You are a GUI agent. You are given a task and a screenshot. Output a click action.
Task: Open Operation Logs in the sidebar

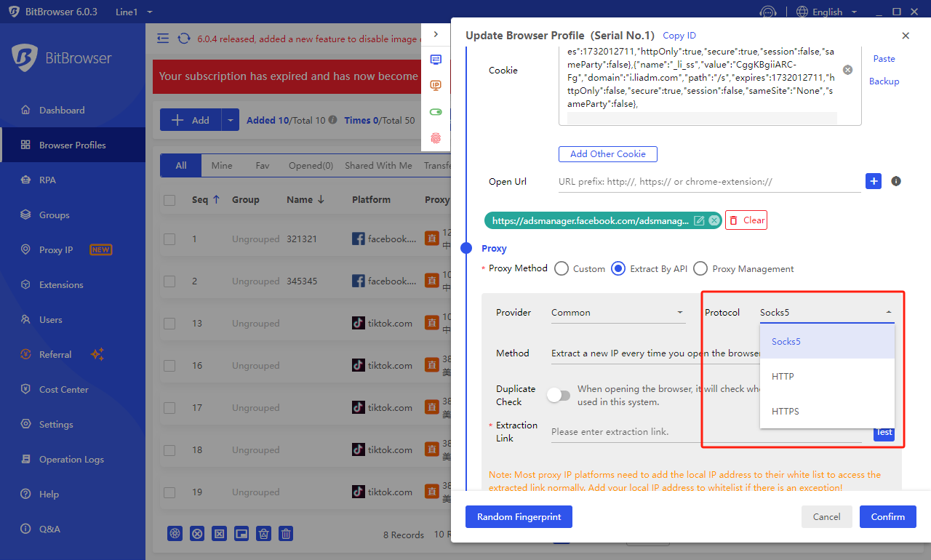click(x=73, y=459)
